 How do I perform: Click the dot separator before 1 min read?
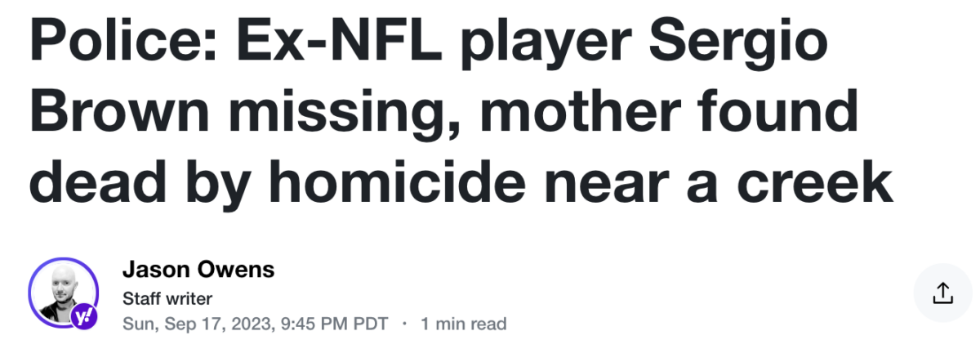pos(404,324)
